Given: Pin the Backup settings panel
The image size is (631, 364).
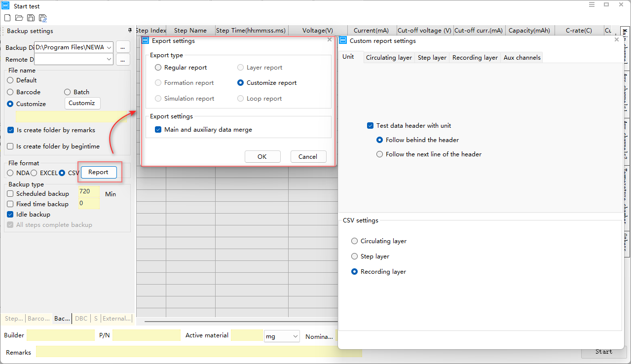Looking at the screenshot, I should (x=130, y=30).
